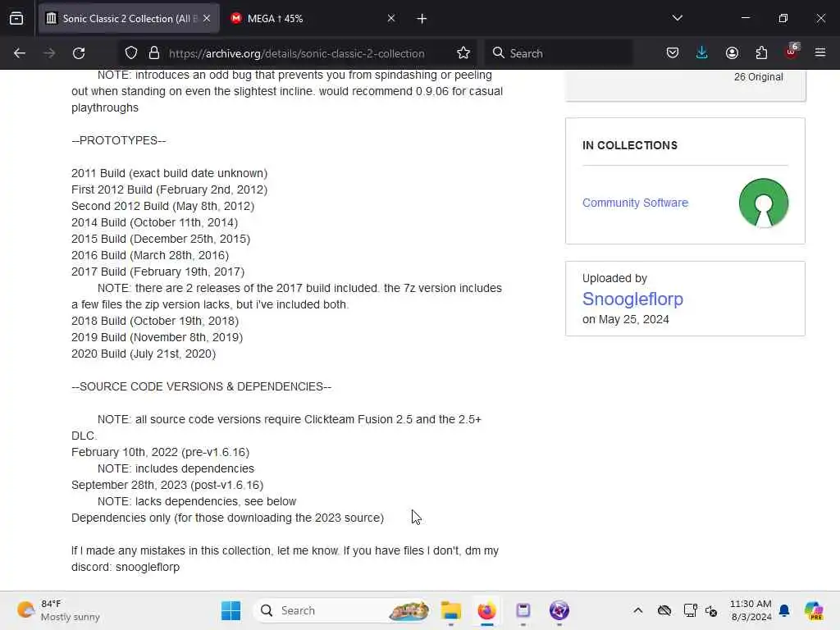Click "discord: snoogleflorp" text
The image size is (840, 630).
126,567
